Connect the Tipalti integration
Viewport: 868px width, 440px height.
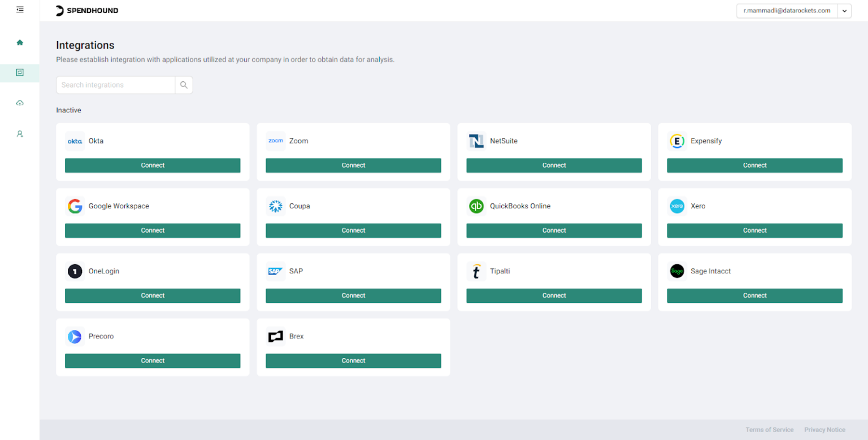(554, 295)
